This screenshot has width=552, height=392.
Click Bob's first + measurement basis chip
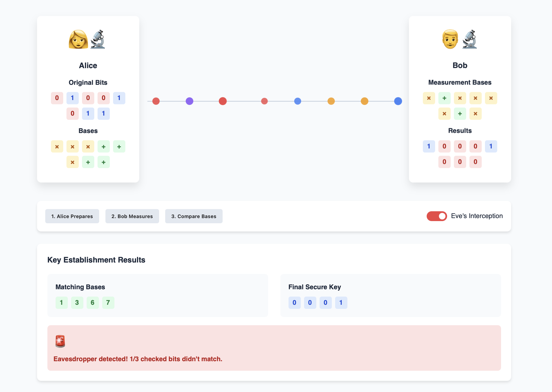click(444, 98)
